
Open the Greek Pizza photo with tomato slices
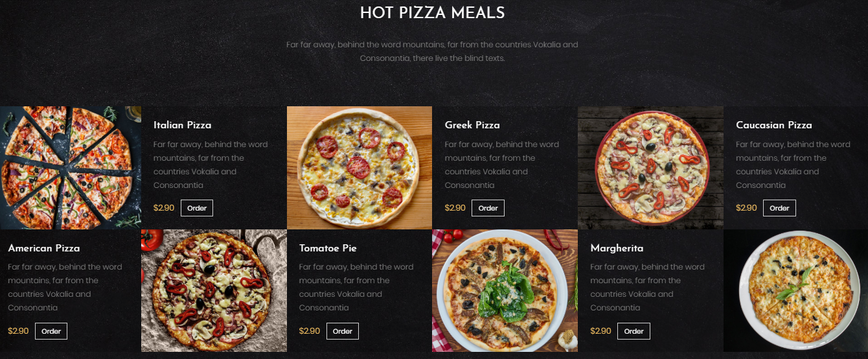click(x=360, y=168)
